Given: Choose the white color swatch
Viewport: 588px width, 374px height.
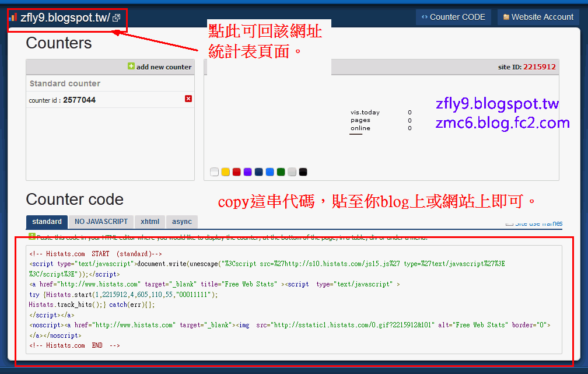Looking at the screenshot, I should pos(214,172).
